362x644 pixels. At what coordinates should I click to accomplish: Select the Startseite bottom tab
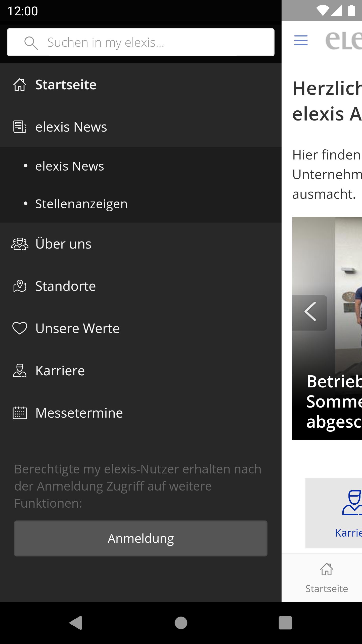(327, 578)
